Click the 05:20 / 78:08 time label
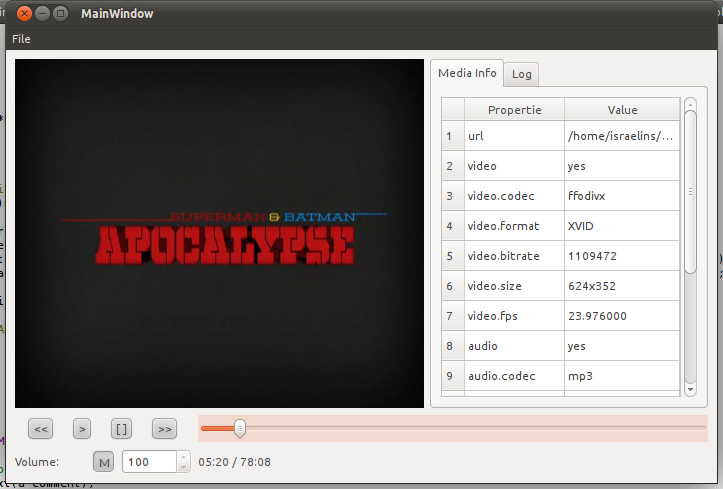 point(234,462)
